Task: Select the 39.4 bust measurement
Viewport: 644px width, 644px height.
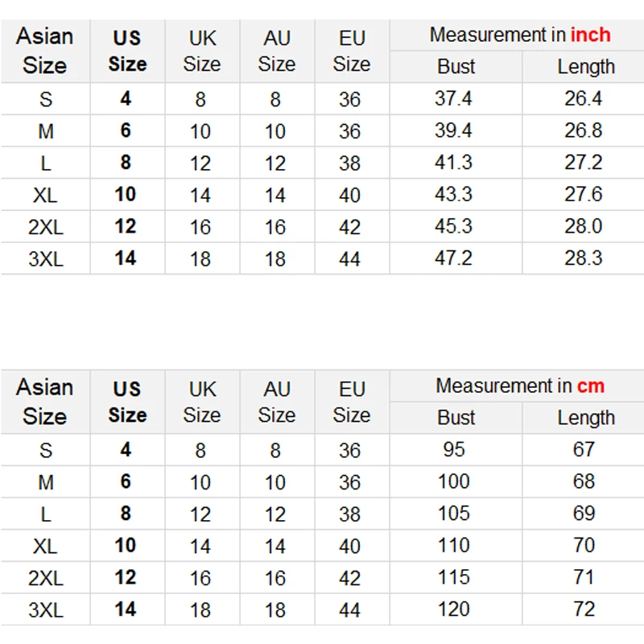Action: pos(453,130)
